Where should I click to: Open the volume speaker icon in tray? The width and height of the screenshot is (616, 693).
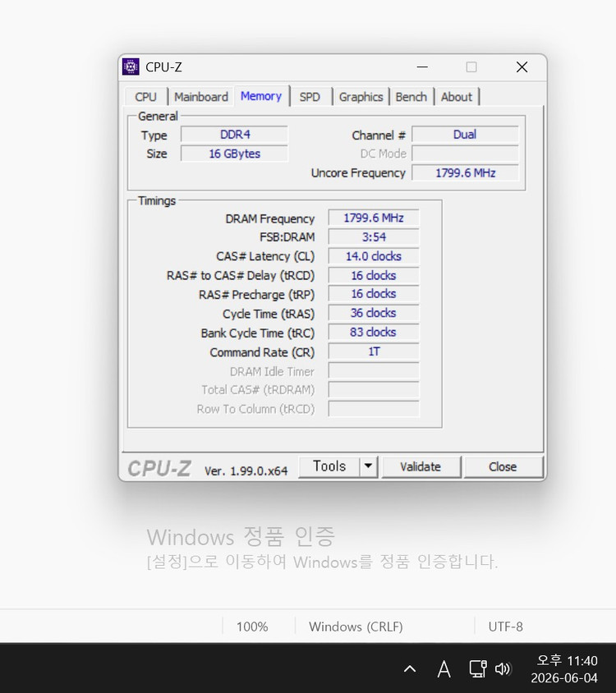(x=503, y=668)
